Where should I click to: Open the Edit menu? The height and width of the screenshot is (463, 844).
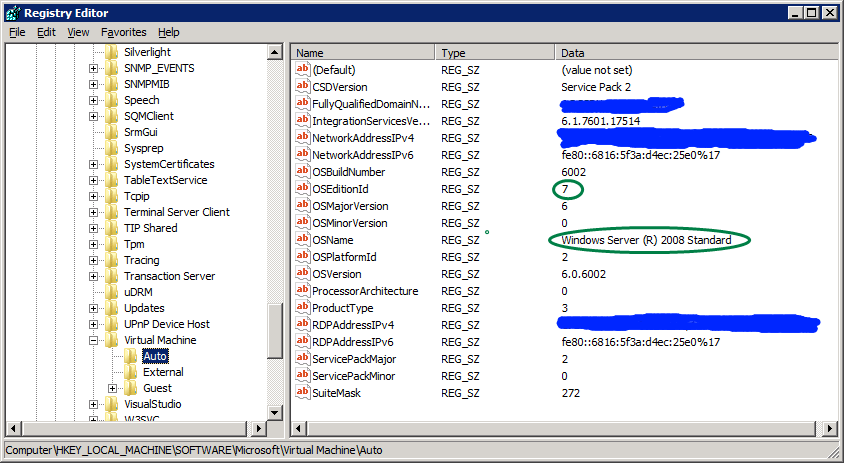click(x=46, y=32)
